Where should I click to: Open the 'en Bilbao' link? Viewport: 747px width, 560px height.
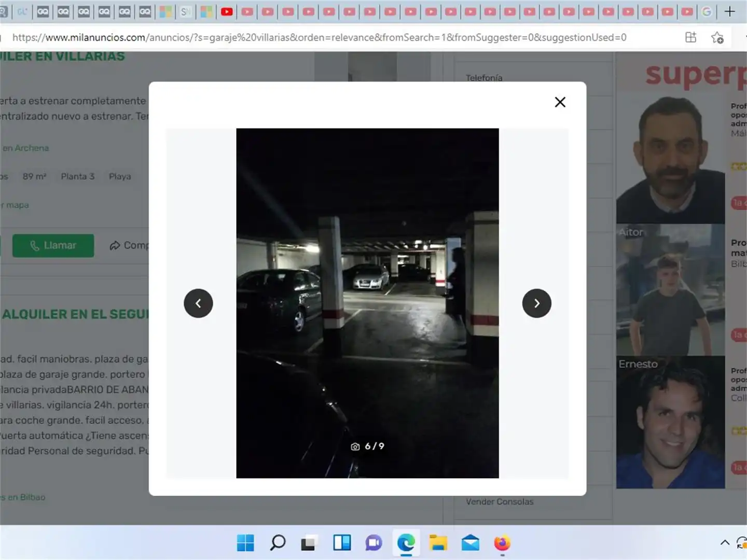pyautogui.click(x=23, y=497)
